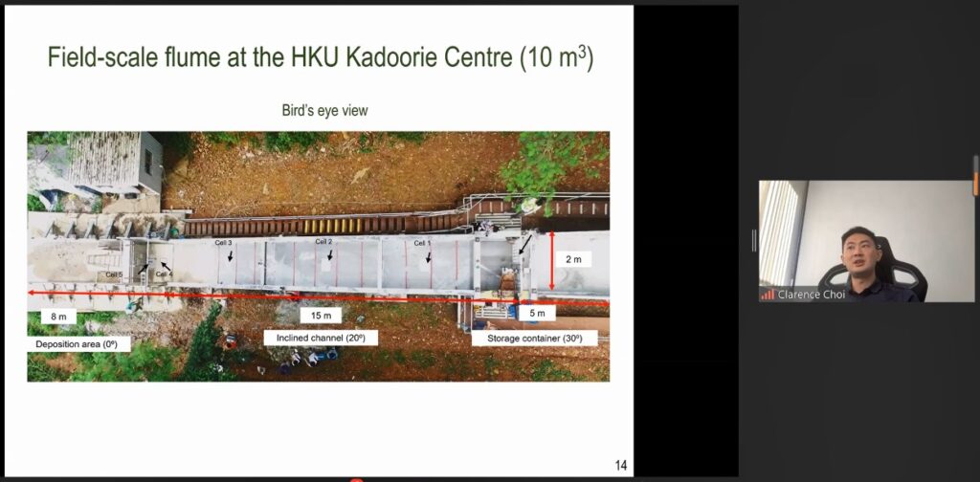
Task: Click the "2 m" width label
Action: click(x=573, y=259)
